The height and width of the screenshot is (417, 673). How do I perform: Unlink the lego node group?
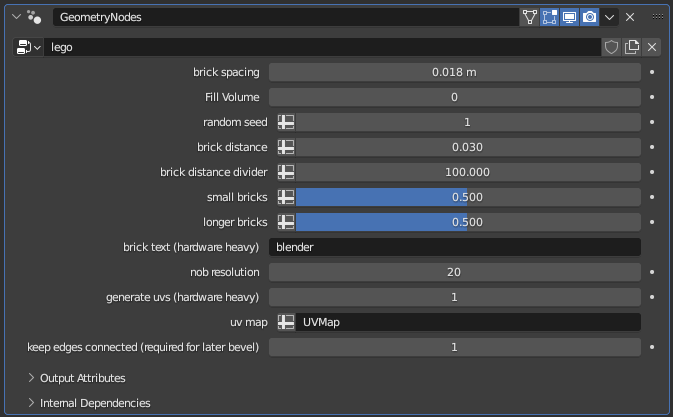tap(652, 47)
